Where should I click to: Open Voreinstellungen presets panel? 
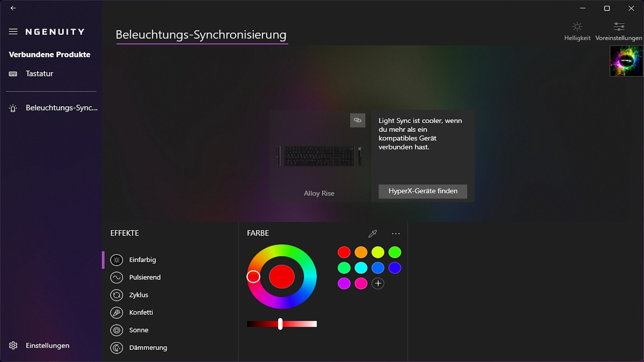(619, 32)
